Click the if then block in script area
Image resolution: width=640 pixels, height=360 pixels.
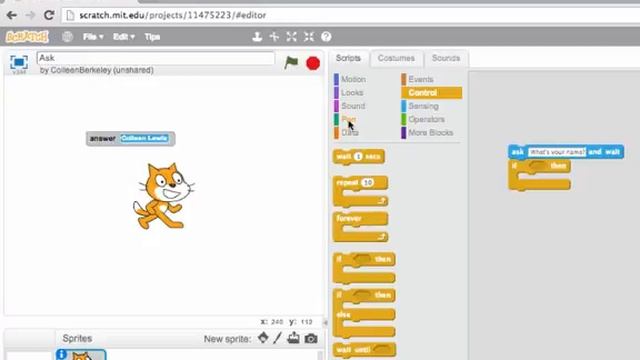coord(539,175)
